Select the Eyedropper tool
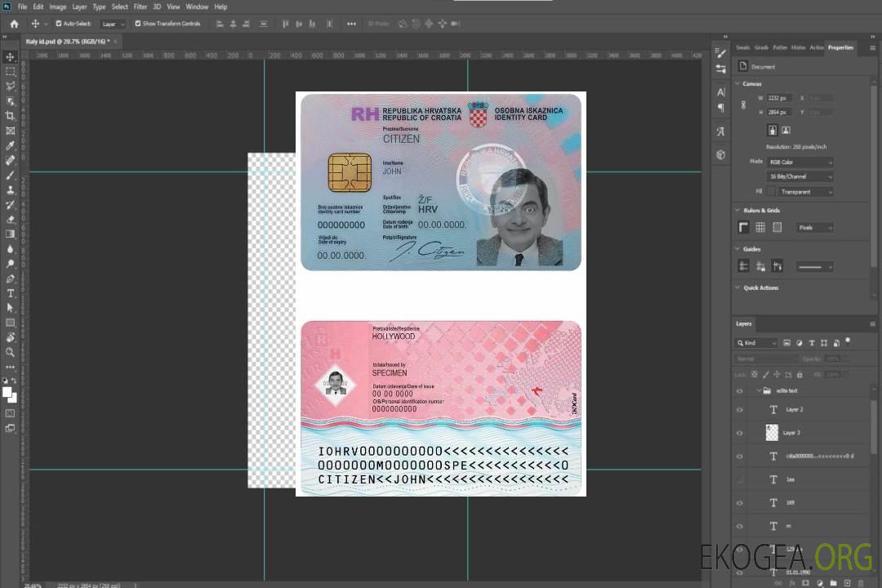The height and width of the screenshot is (588, 882). point(10,145)
